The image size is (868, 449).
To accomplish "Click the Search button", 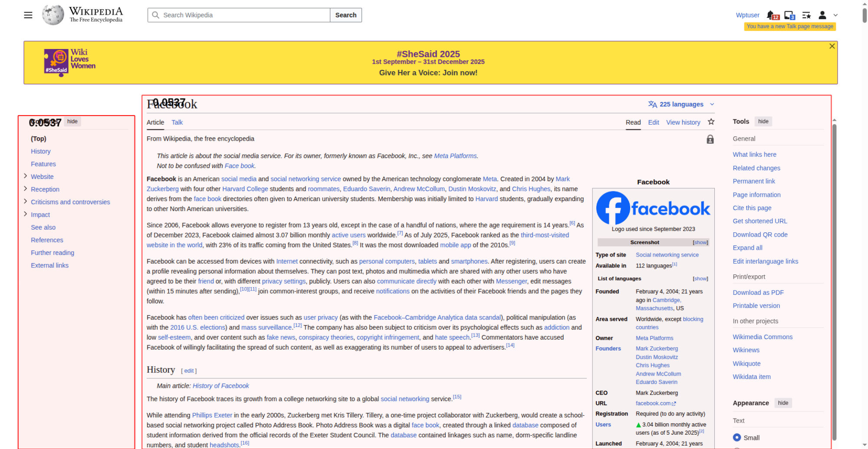I will coord(345,15).
